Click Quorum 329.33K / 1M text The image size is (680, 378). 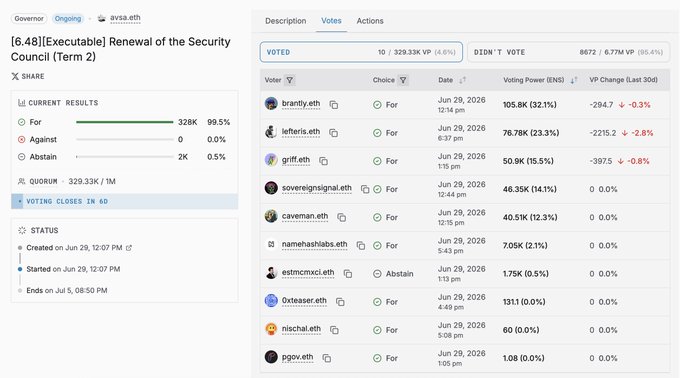coord(67,182)
